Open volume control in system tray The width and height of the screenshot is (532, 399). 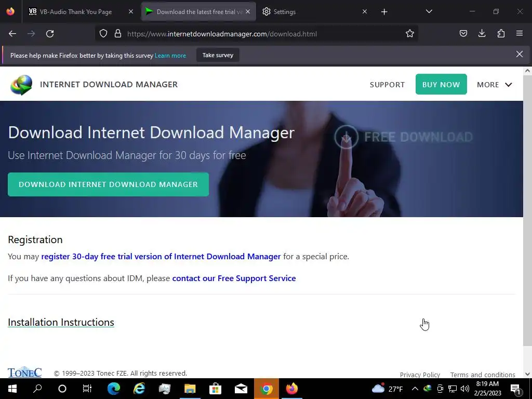(465, 389)
